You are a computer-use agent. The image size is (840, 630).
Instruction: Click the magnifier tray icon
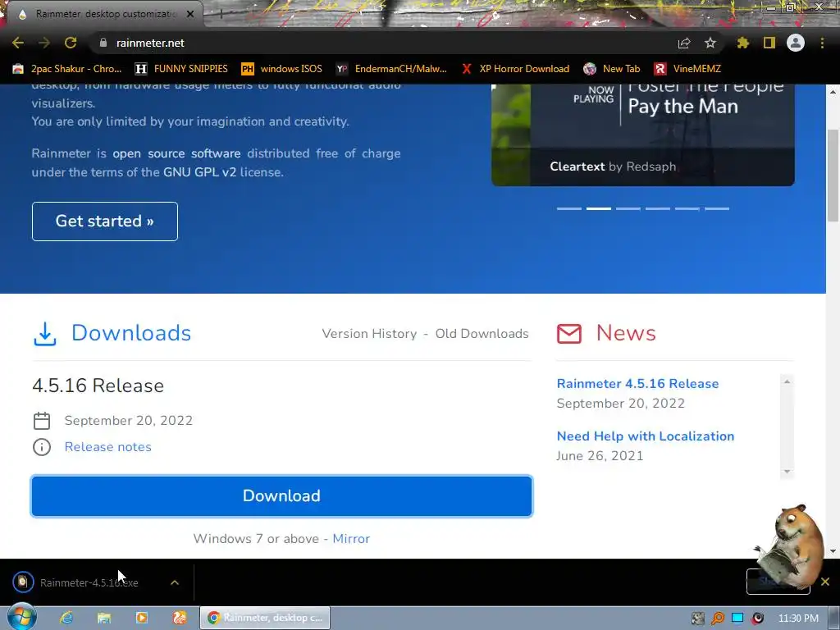pyautogui.click(x=717, y=619)
